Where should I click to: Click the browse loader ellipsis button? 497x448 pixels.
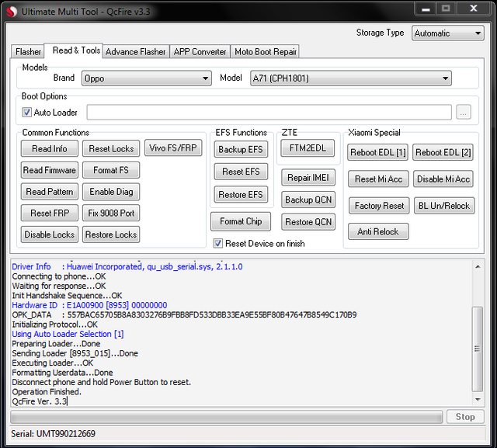pyautogui.click(x=464, y=112)
